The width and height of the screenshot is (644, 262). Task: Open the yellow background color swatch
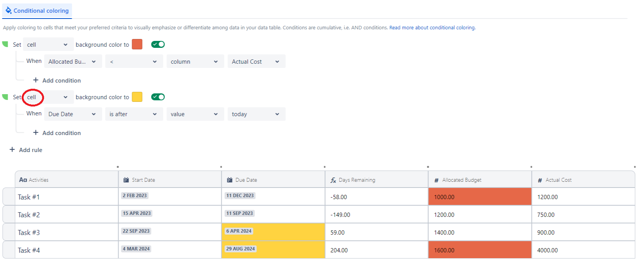[x=137, y=97]
